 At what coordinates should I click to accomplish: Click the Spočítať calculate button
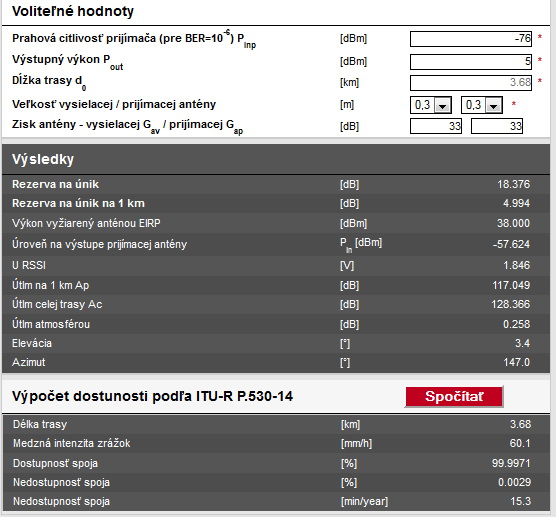click(454, 396)
